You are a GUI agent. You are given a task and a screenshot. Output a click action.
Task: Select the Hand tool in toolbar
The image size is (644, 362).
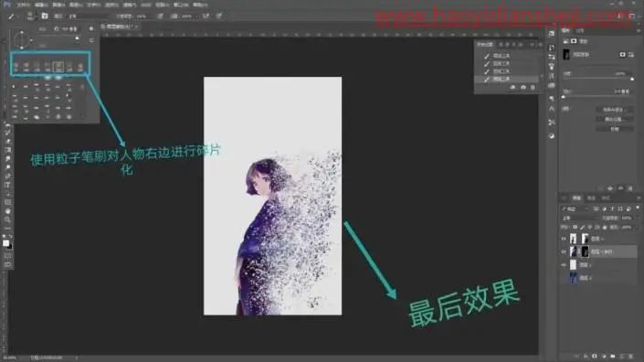tap(7, 211)
